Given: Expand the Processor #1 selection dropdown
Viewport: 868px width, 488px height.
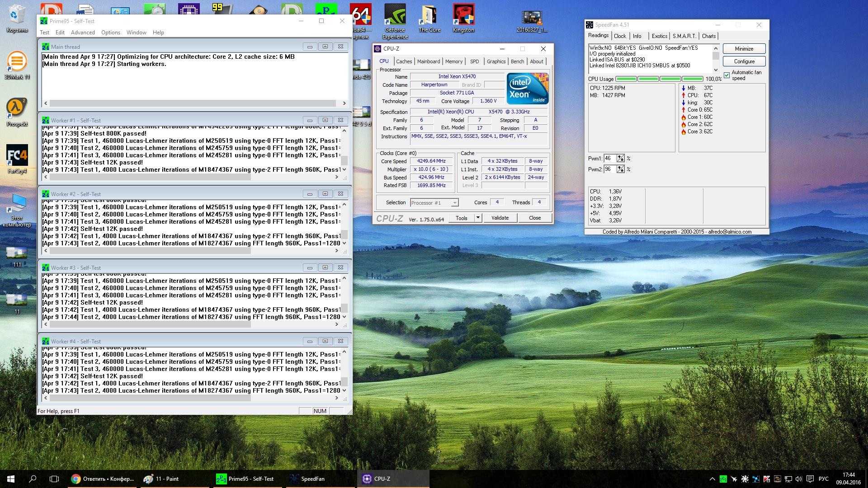Looking at the screenshot, I should [x=455, y=203].
